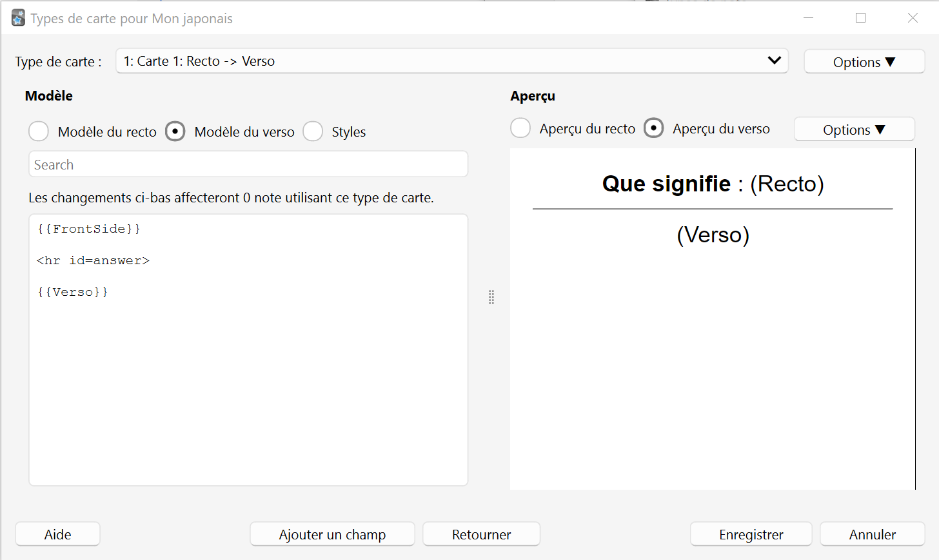This screenshot has height=560, width=939.
Task: Click the card type dropdown chevron arrow
Action: (774, 61)
